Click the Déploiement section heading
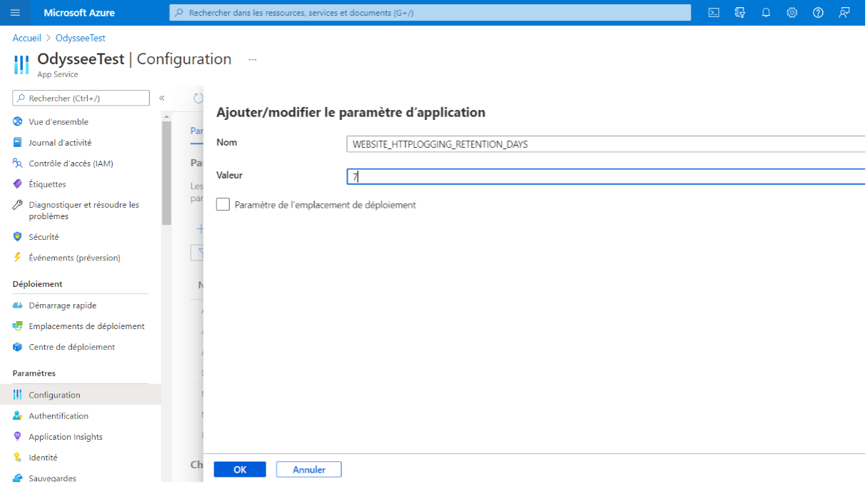 tap(37, 284)
